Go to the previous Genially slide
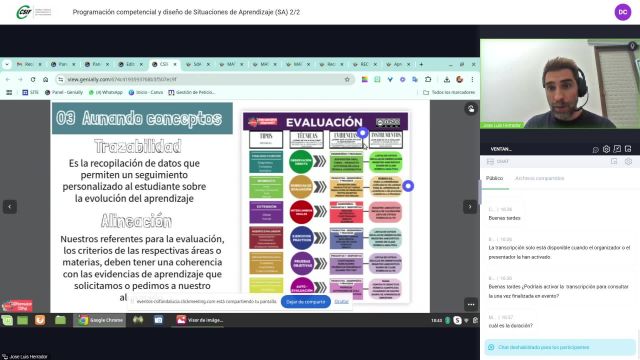Screen dimensions: 640x360 (10, 207)
